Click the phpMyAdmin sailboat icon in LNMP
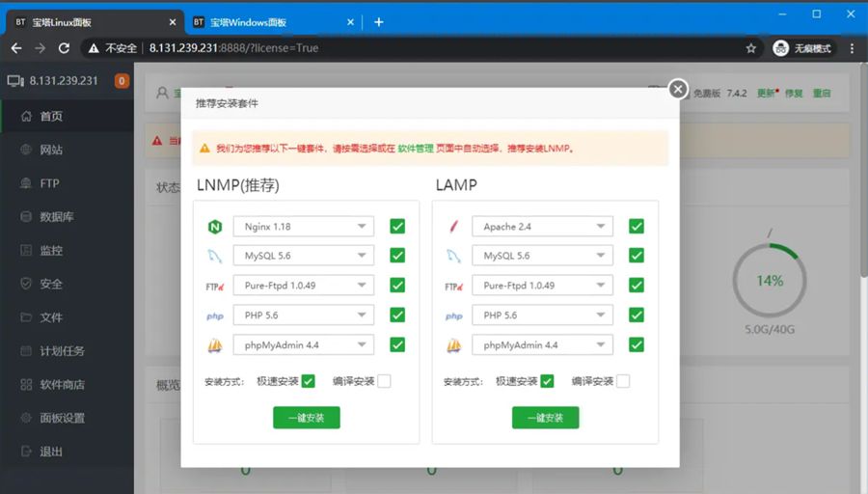868x494 pixels. pos(214,345)
